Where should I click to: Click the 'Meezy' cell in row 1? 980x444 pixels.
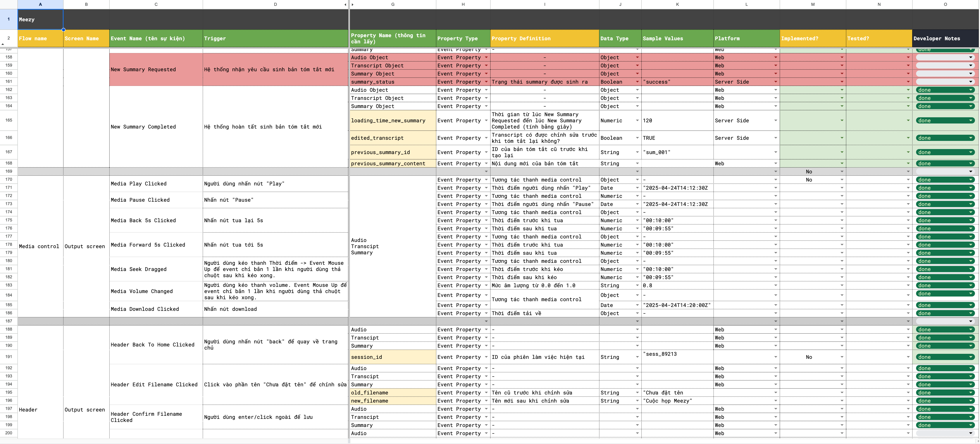tap(40, 19)
